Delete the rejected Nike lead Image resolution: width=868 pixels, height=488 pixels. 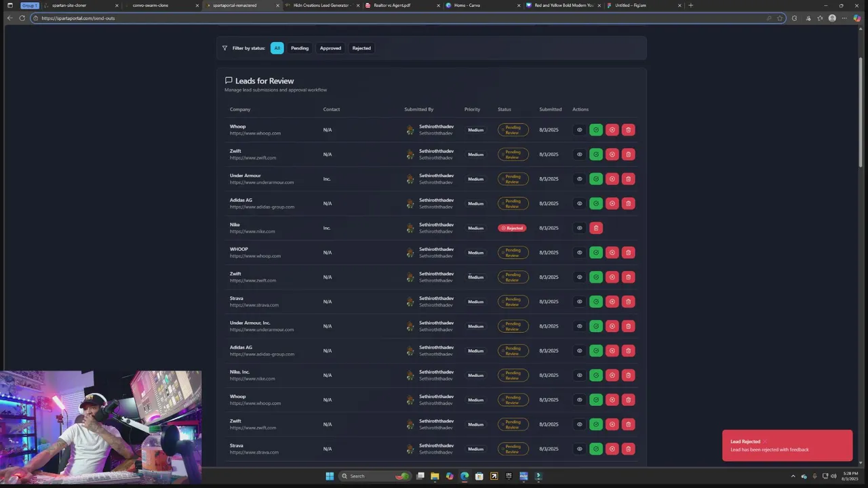pos(595,228)
